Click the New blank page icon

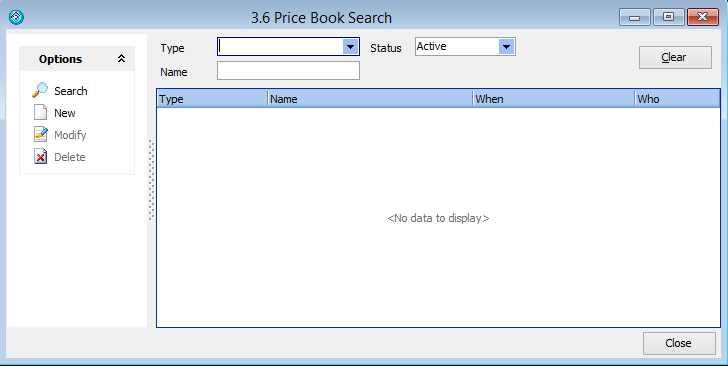40,112
